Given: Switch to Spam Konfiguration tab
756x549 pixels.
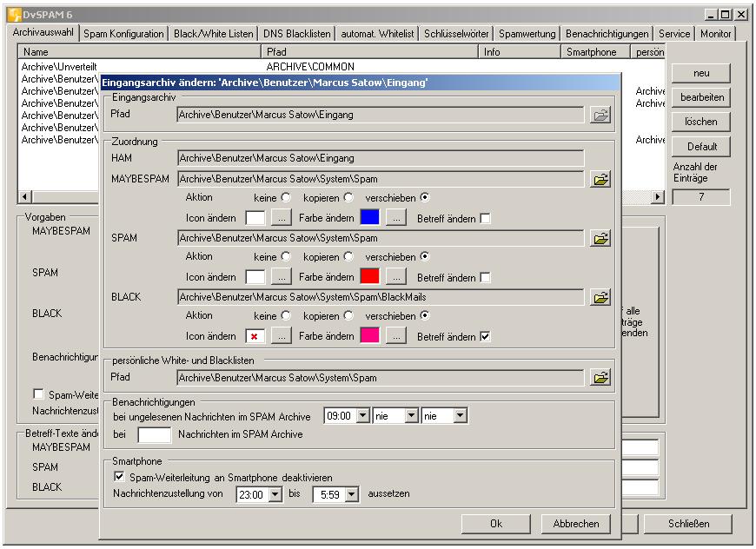Looking at the screenshot, I should tap(123, 34).
